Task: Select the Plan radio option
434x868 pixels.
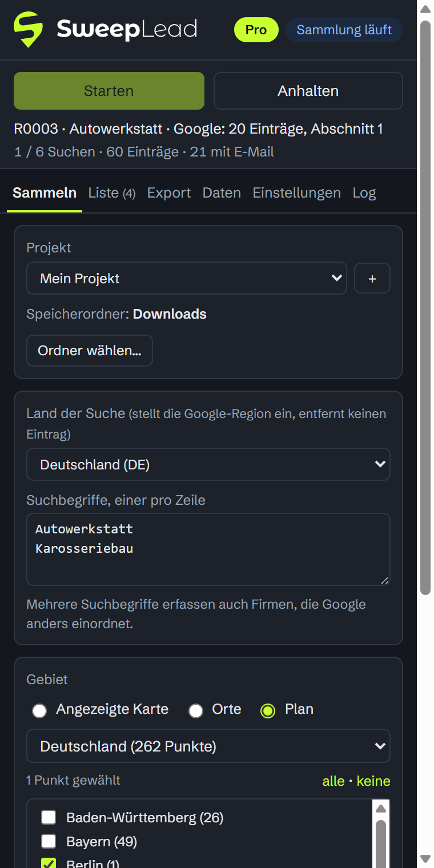Action: pos(268,711)
